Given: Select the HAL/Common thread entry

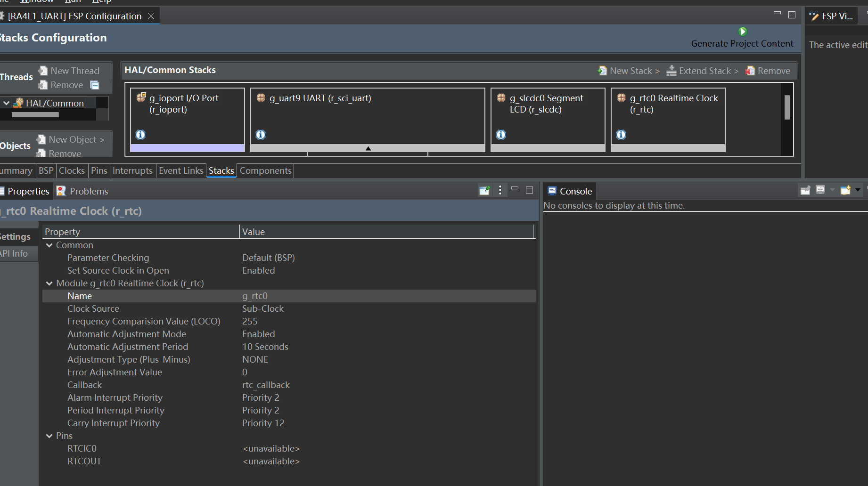Looking at the screenshot, I should [x=49, y=103].
